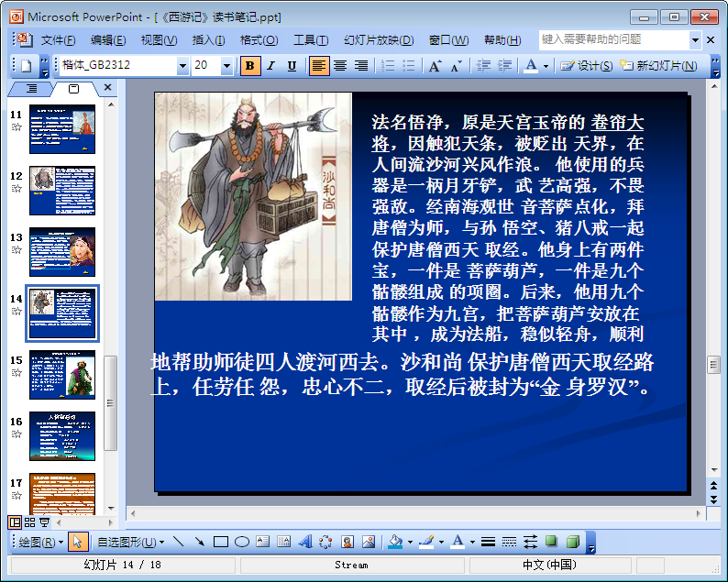This screenshot has height=582, width=728.
Task: Open 编辑(E) menu
Action: 108,40
